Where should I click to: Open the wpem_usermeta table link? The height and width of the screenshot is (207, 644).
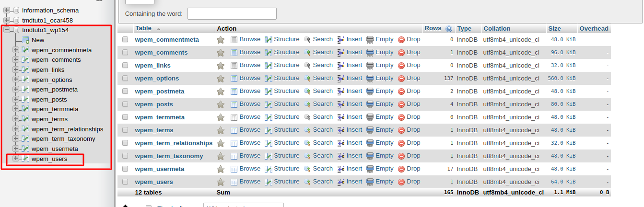(x=159, y=169)
